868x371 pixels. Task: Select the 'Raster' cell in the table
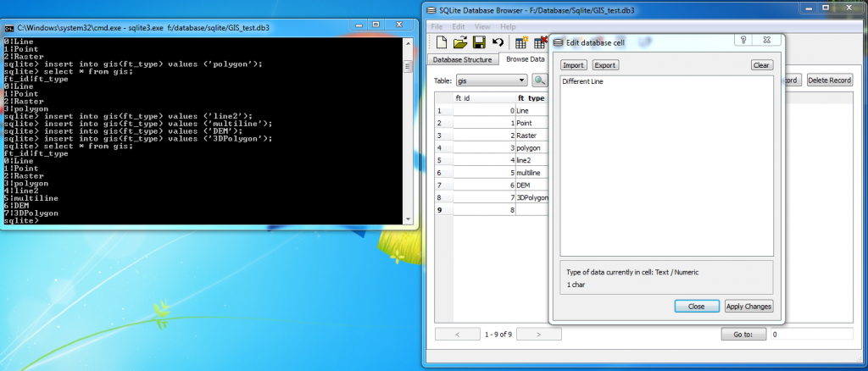[531, 136]
